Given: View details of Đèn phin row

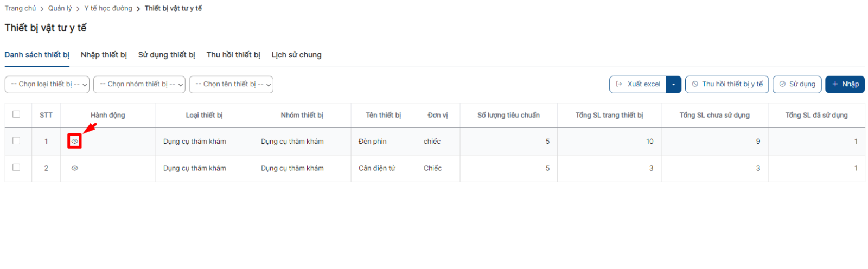Looking at the screenshot, I should [x=75, y=141].
